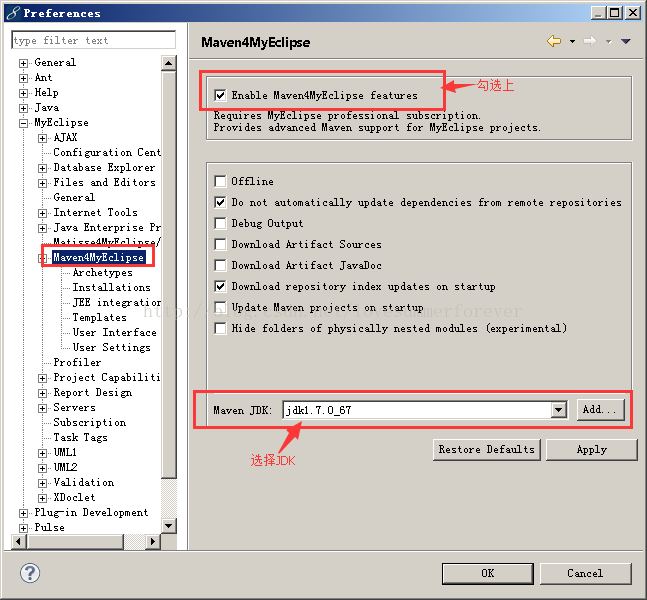647x600 pixels.
Task: Select the JEE integration tree item
Action: [x=116, y=302]
